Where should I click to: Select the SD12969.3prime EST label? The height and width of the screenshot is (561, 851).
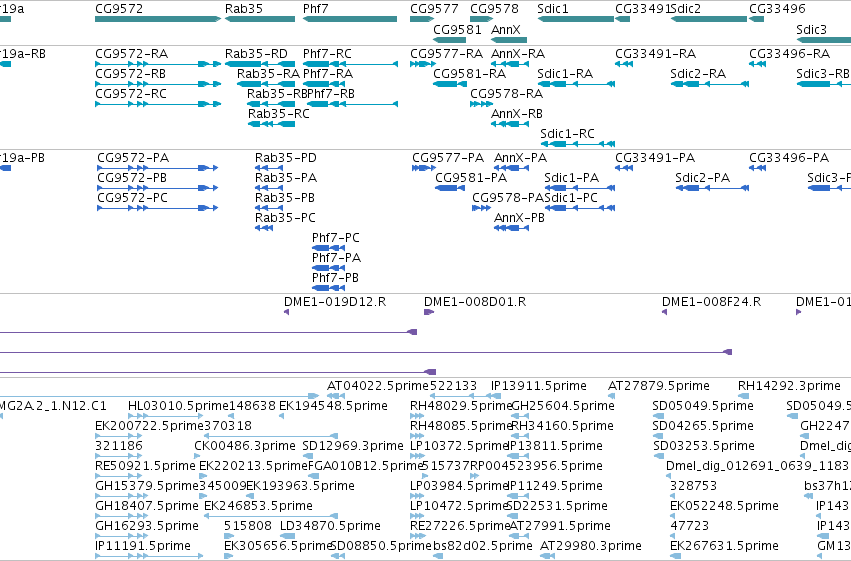pos(353,446)
